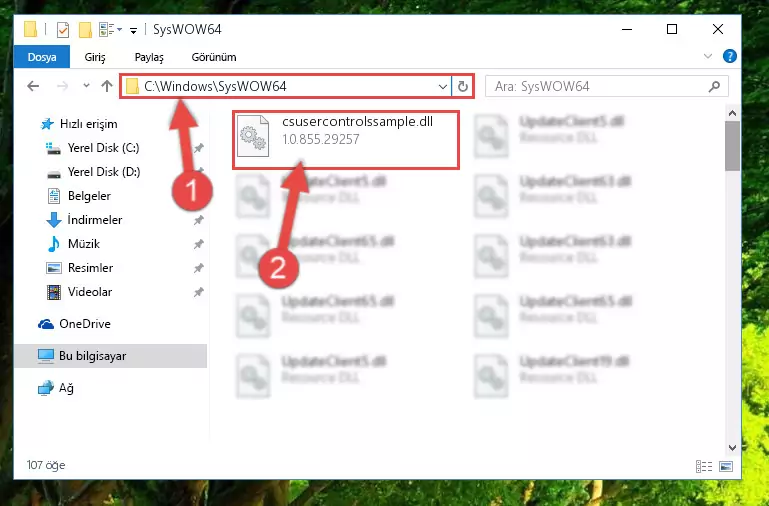
Task: Open the recent locations dropdown arrow
Action: coord(86,86)
